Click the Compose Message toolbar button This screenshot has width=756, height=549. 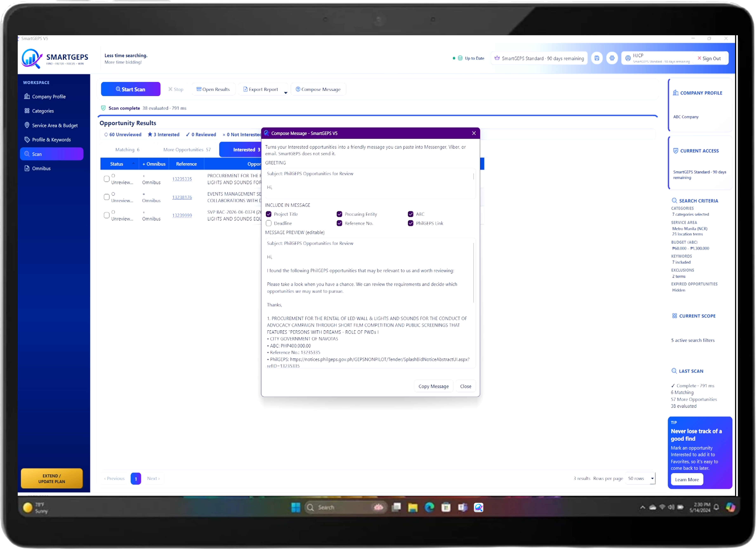point(318,89)
